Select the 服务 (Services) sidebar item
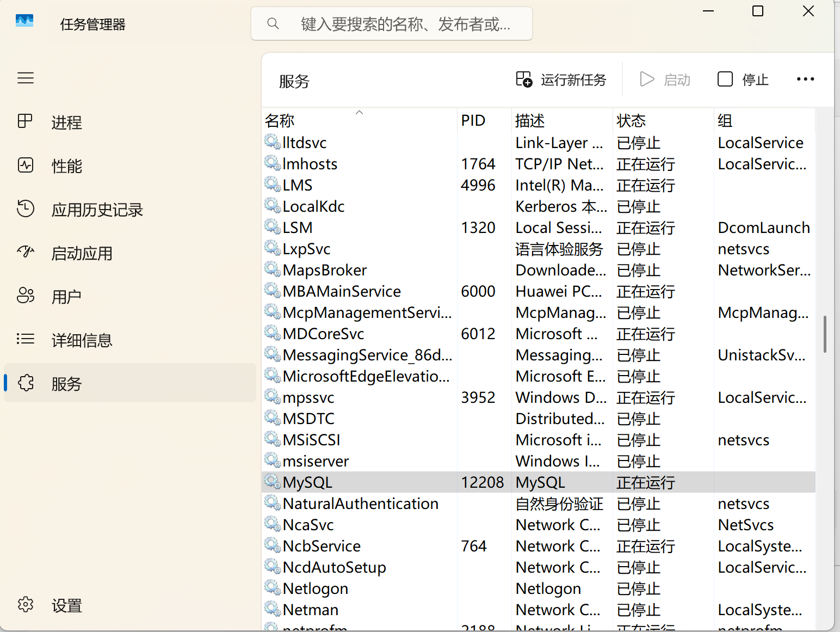 (129, 383)
